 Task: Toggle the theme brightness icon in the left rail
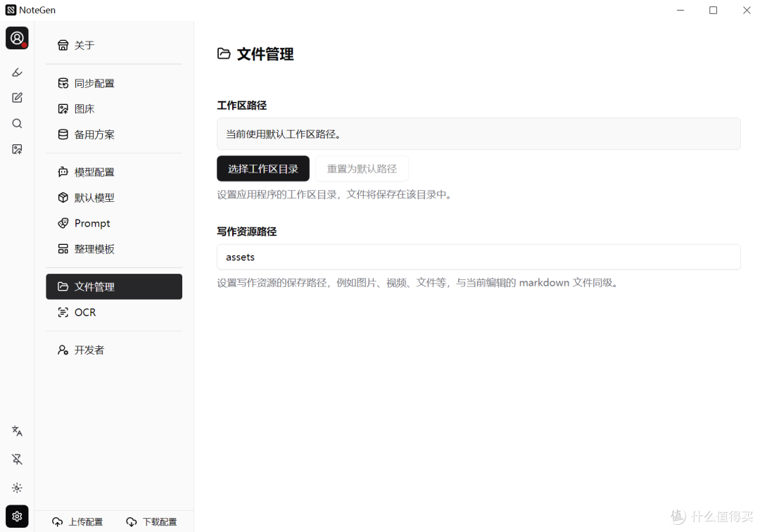[17, 488]
